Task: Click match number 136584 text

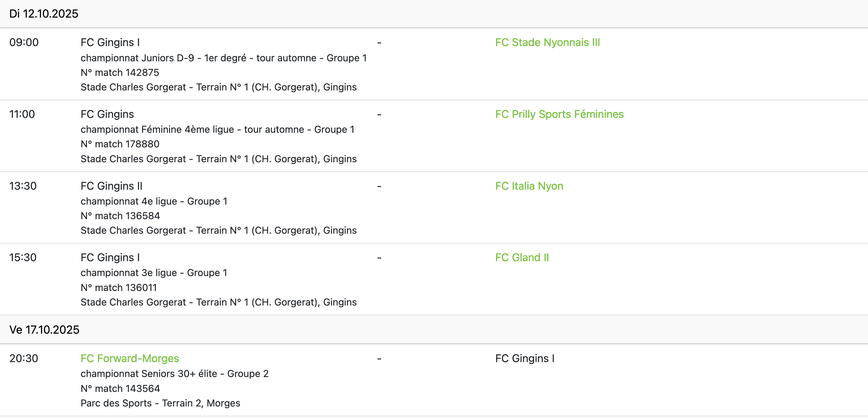Action: pyautogui.click(x=120, y=216)
